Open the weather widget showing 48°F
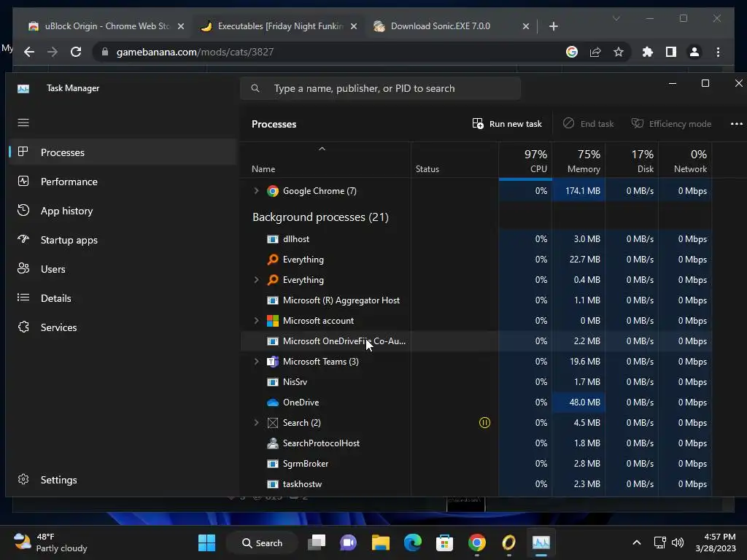This screenshot has height=560, width=747. [x=50, y=542]
